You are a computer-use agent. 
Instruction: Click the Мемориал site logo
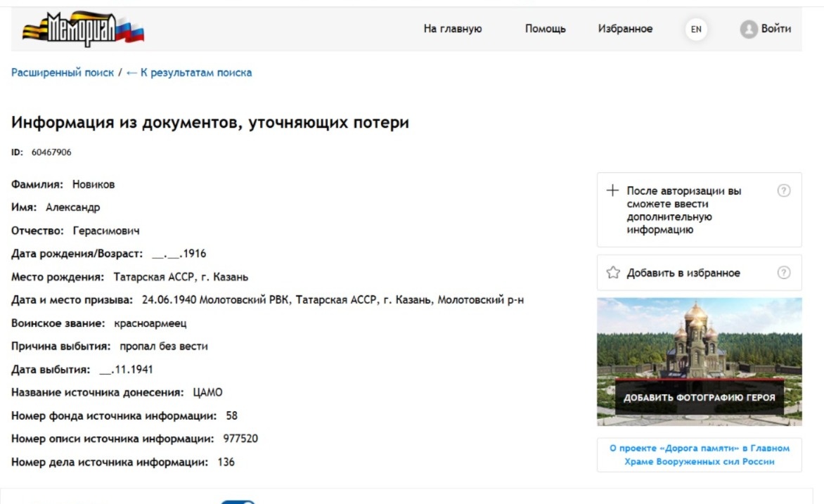83,29
